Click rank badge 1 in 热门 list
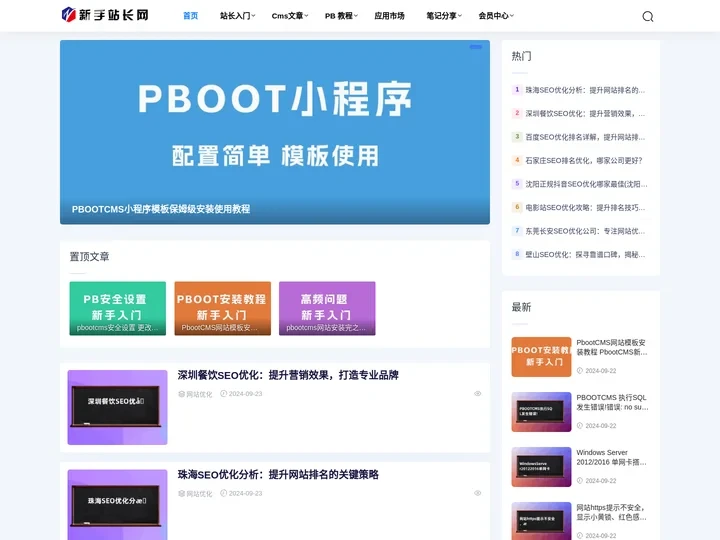 (x=517, y=90)
